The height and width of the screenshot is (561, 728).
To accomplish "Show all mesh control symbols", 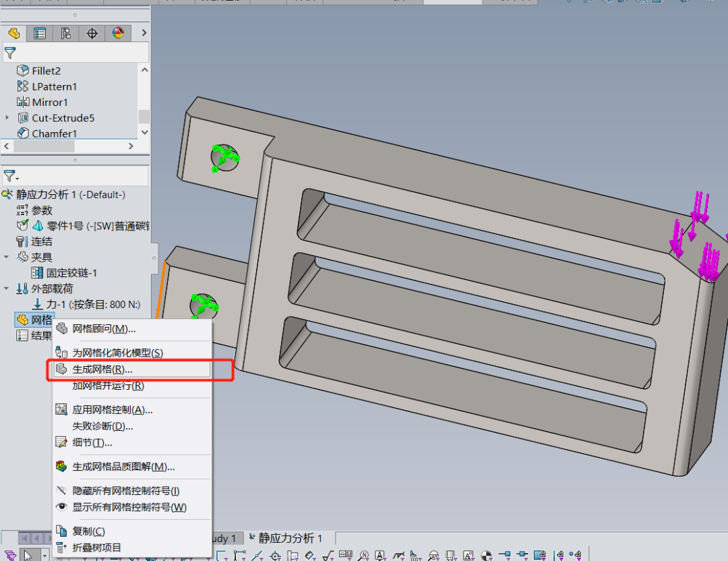I will coord(129,507).
